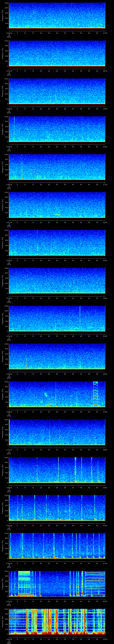This screenshot has width=114, height=644.
Task: Click the 34:00 end time label
Action: point(105,298)
